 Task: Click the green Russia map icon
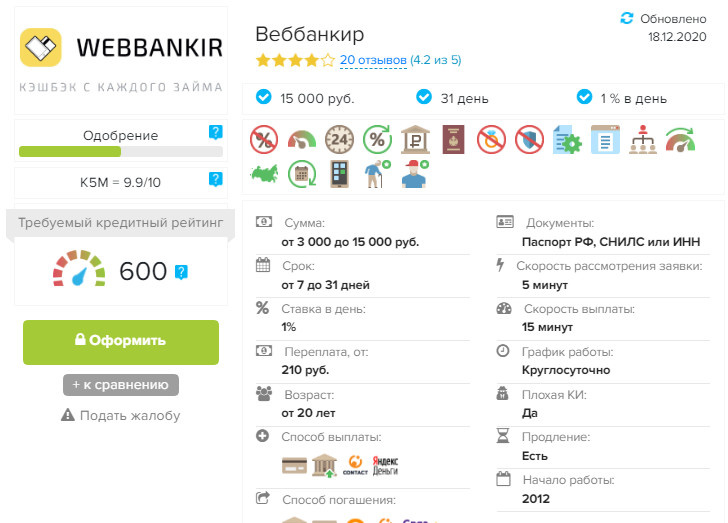pyautogui.click(x=264, y=174)
